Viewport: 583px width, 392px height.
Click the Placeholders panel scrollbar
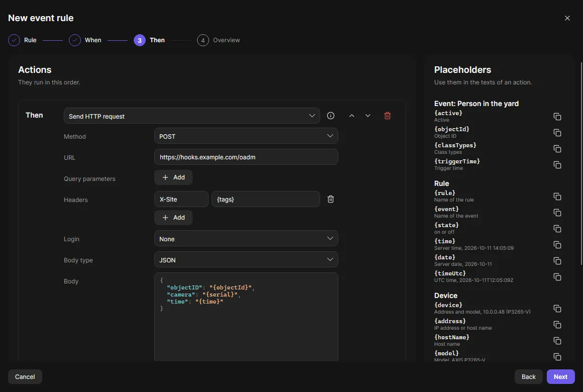click(x=581, y=164)
